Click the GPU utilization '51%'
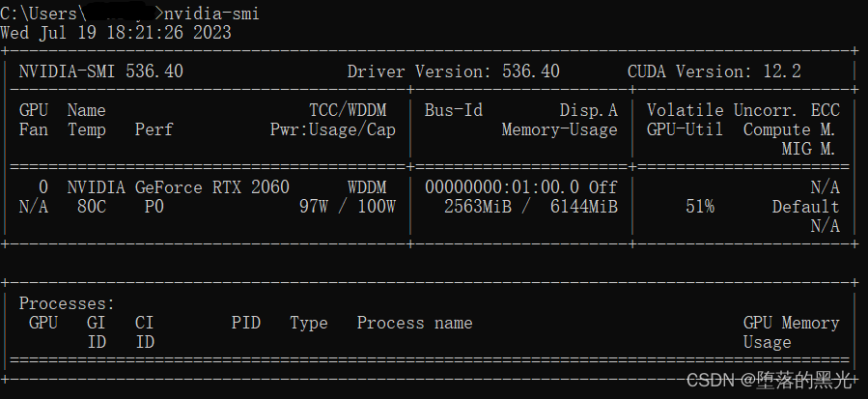Screen dimensions: 868x399 (700, 207)
